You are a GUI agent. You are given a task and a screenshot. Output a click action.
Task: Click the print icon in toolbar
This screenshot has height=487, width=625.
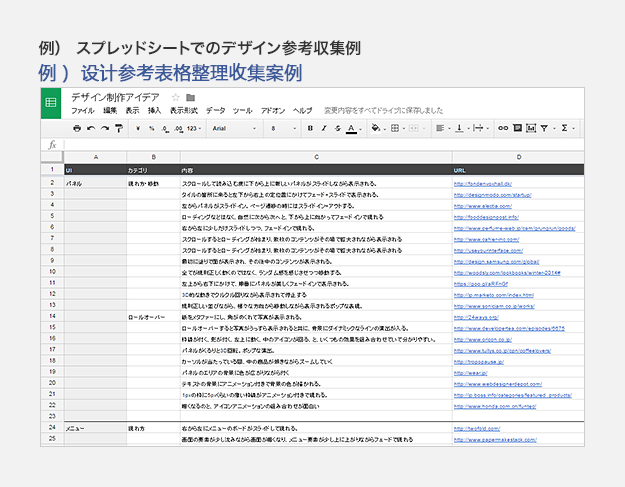coord(77,128)
